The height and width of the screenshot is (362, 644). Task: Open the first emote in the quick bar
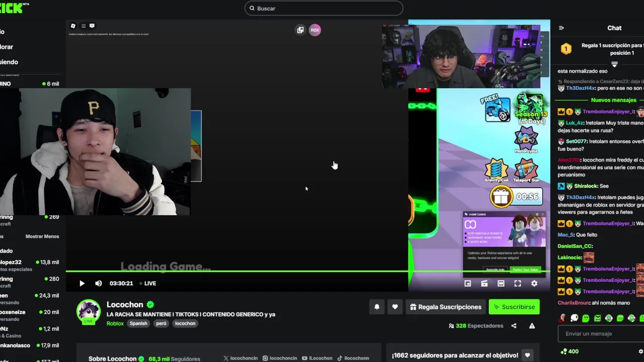pos(562,318)
